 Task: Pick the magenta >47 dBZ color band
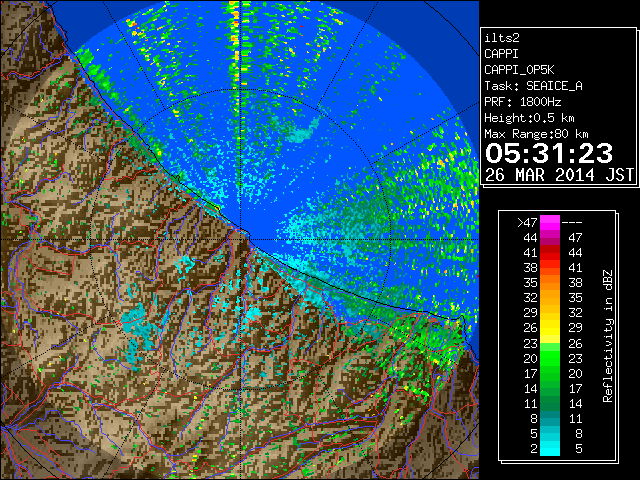click(550, 222)
